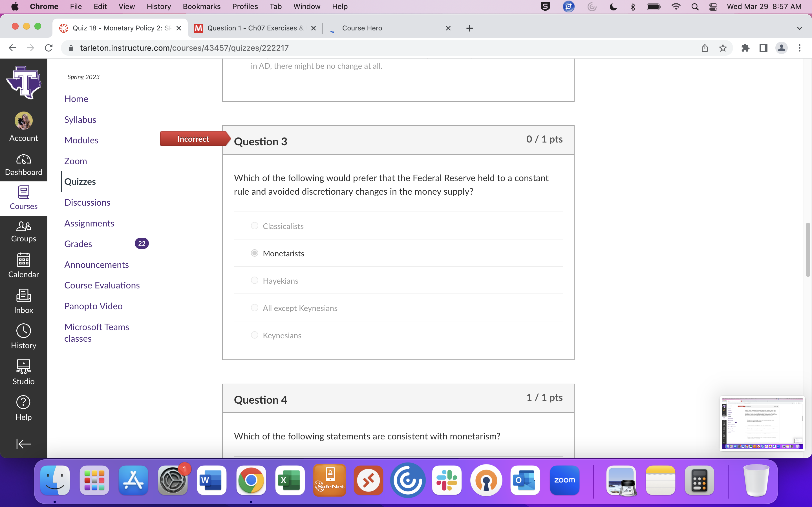Open the Grades course link
812x507 pixels.
click(78, 244)
